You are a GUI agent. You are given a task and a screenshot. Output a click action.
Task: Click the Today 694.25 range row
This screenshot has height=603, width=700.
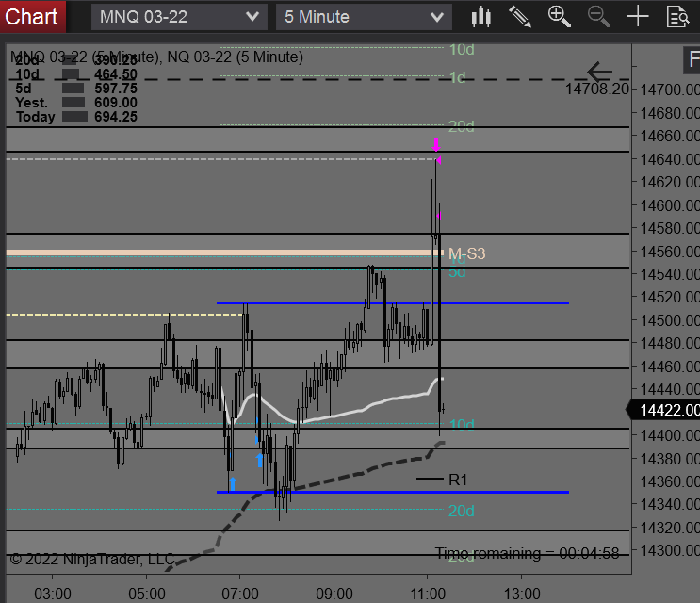tap(76, 117)
